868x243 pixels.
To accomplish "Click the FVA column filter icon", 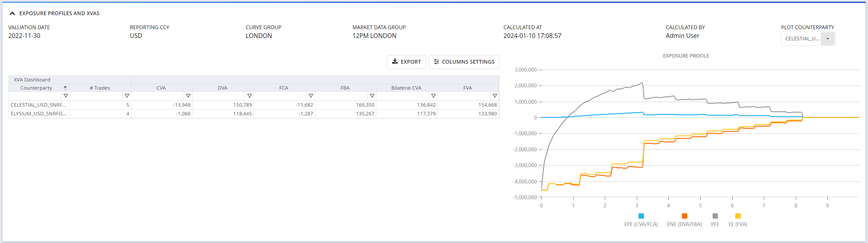I will 495,96.
